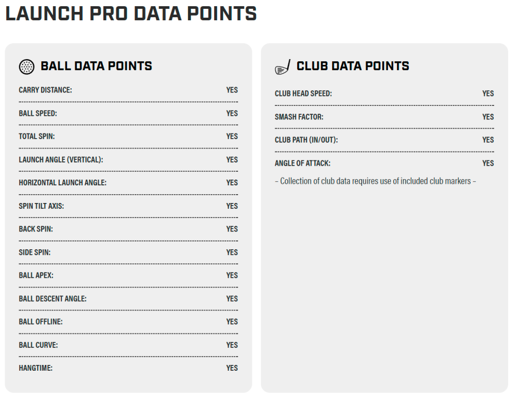Select the Ball Data Points title
The height and width of the screenshot is (406, 532).
point(96,66)
